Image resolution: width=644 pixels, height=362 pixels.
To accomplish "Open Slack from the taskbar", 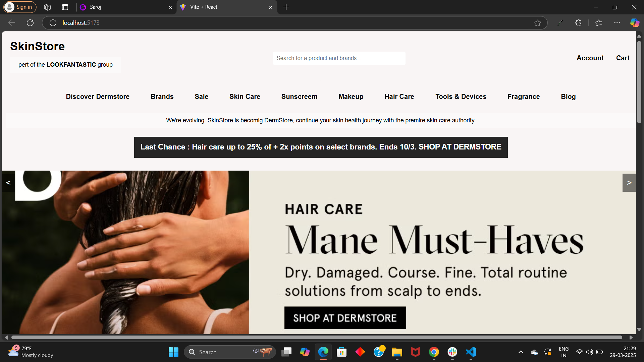I will click(452, 352).
